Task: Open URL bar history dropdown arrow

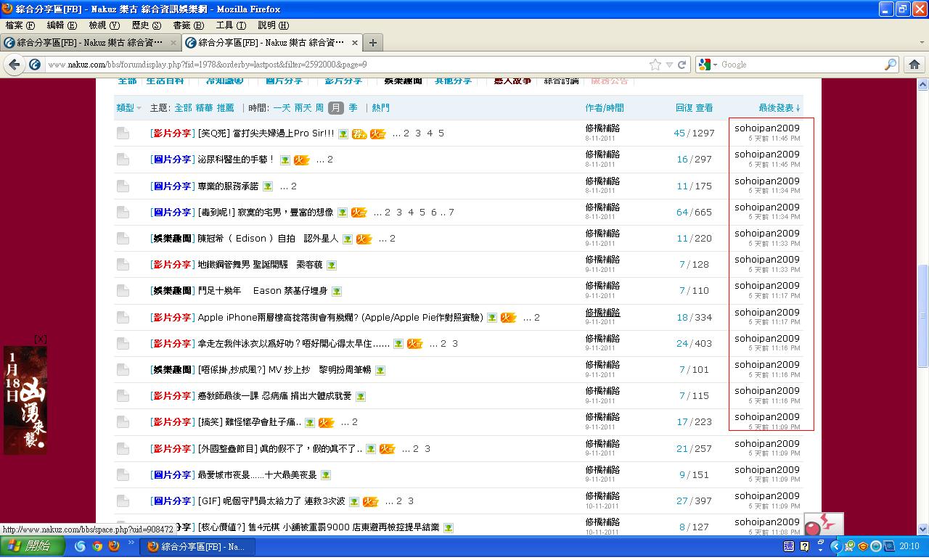Action: point(669,65)
